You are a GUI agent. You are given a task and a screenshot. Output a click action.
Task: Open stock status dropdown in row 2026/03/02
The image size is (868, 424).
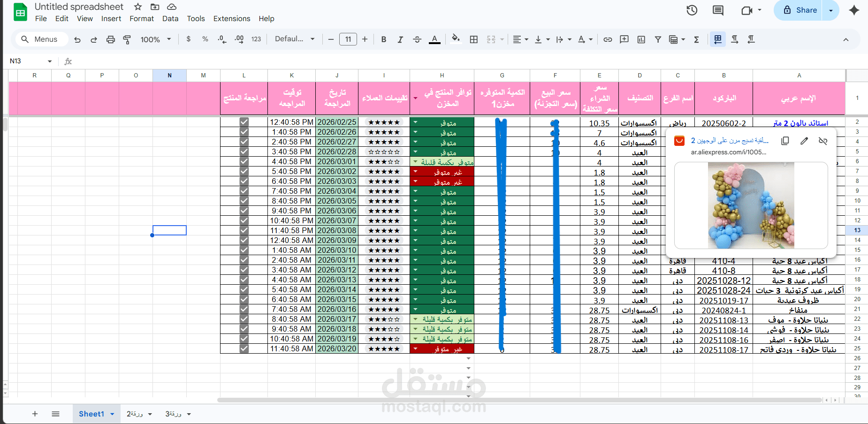(x=415, y=171)
